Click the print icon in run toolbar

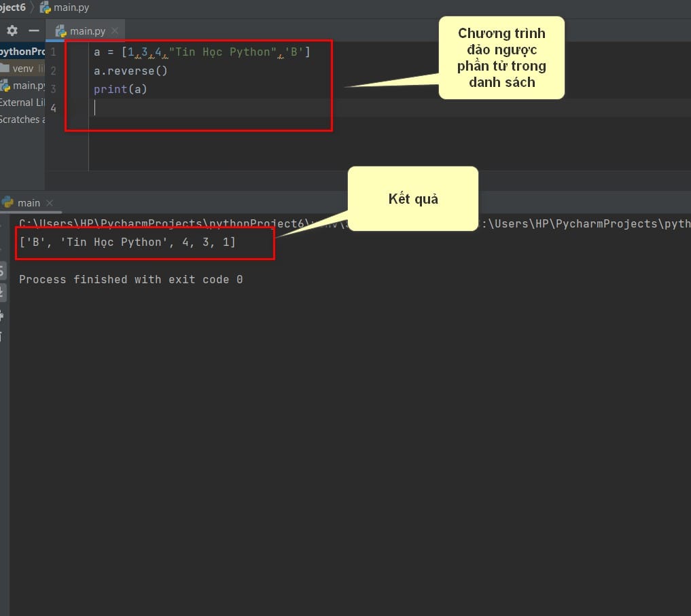(x=2, y=315)
